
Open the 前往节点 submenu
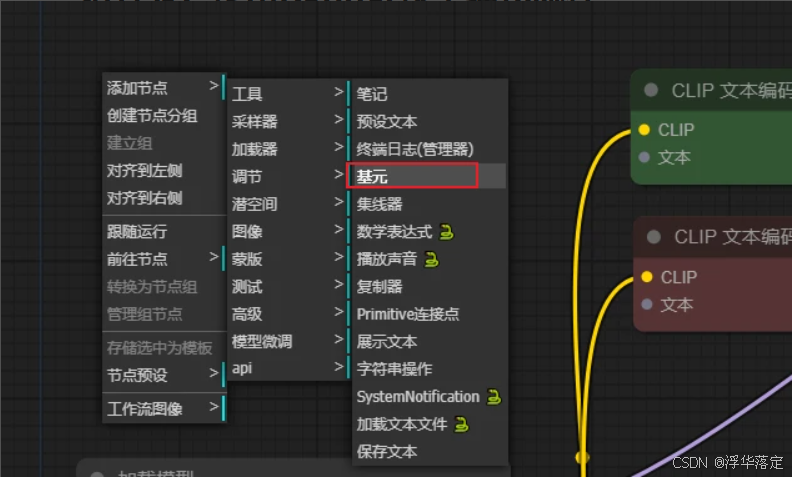pyautogui.click(x=164, y=259)
